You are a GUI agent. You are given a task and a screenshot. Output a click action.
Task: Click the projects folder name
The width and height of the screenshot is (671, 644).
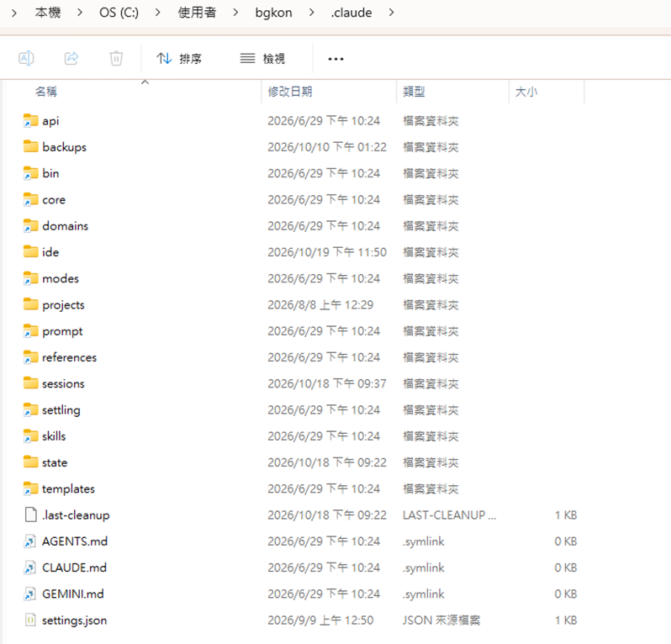coord(63,305)
